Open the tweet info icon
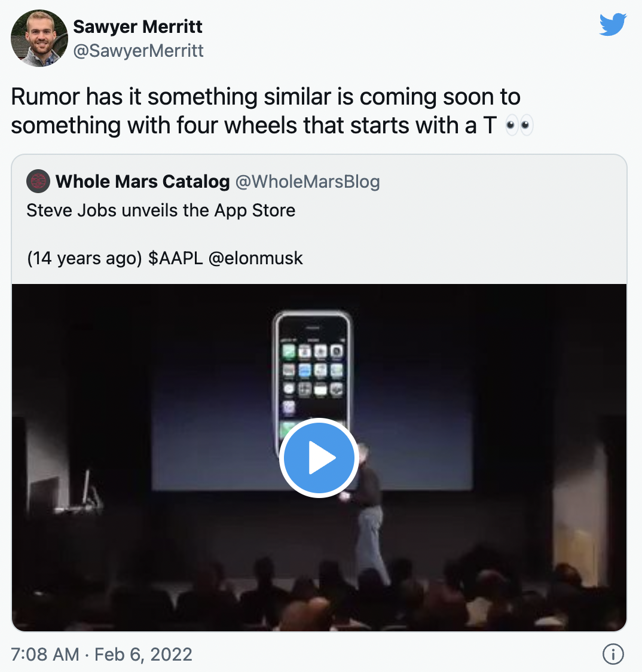 [613, 655]
